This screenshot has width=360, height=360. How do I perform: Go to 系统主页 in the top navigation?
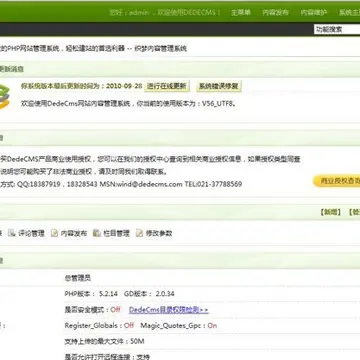[x=349, y=13]
